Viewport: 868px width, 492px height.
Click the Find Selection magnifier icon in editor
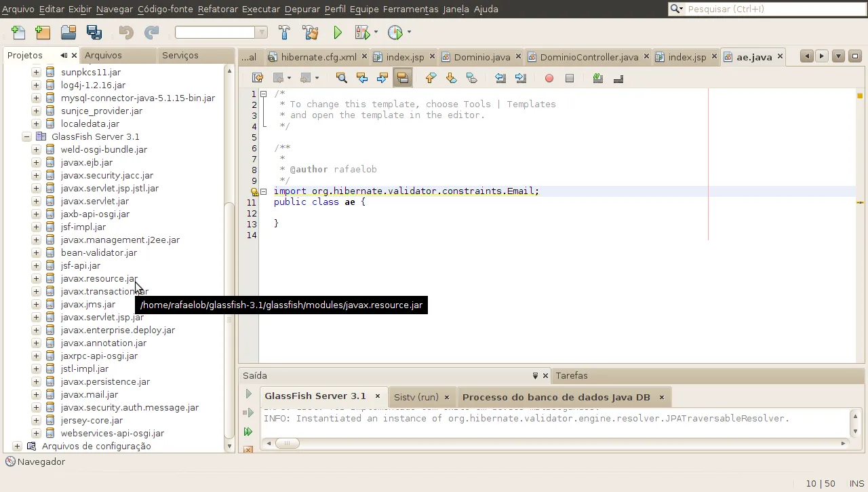point(342,79)
